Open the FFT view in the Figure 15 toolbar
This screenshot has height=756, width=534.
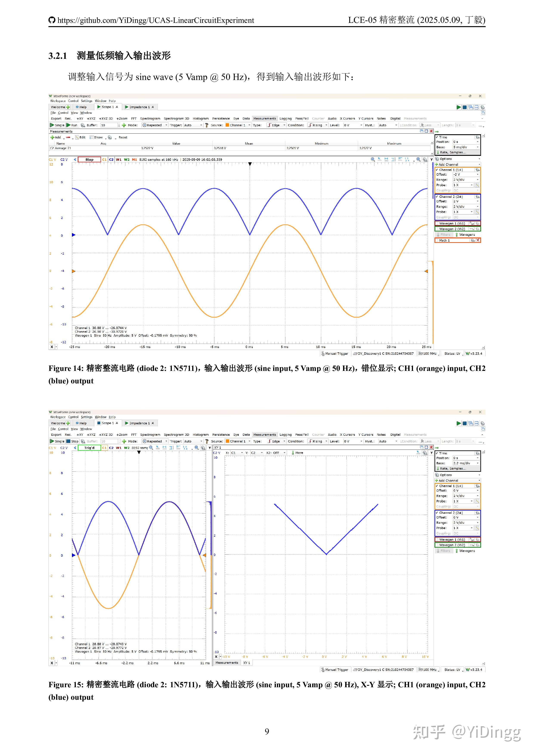[x=133, y=435]
